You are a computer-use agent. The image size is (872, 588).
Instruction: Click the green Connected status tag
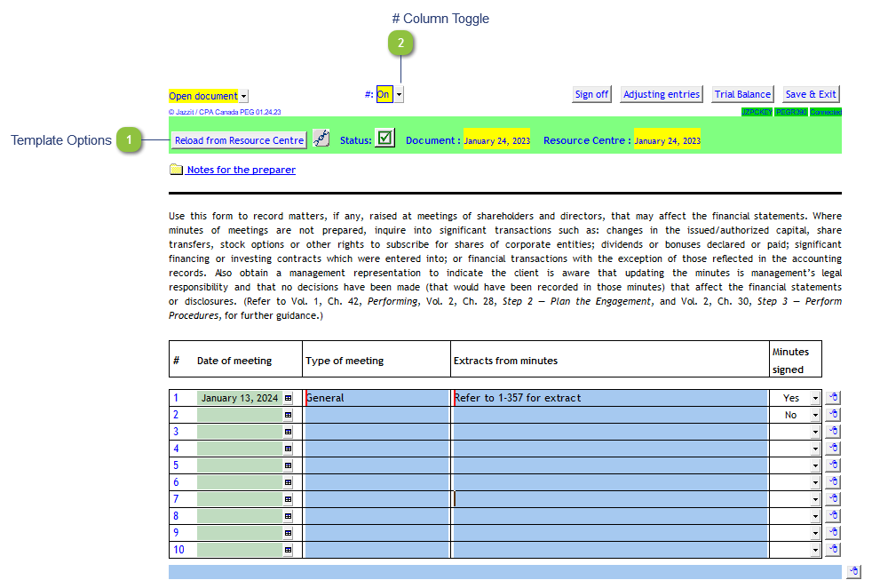pos(825,113)
